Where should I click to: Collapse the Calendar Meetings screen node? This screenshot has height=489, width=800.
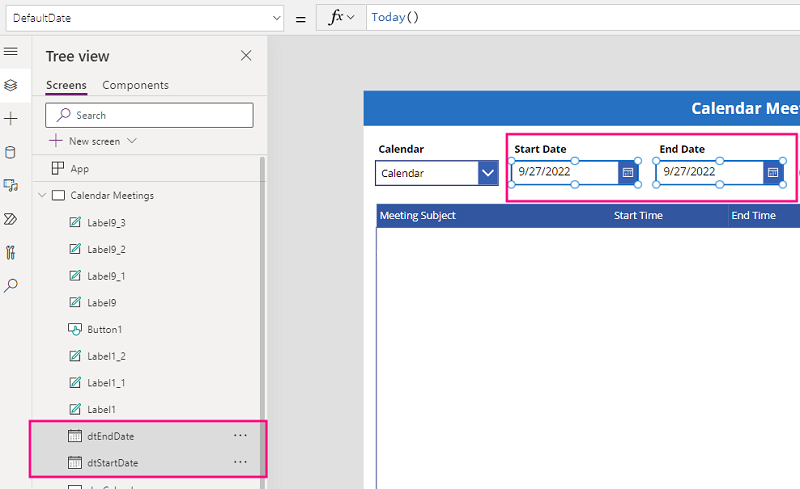(x=42, y=195)
